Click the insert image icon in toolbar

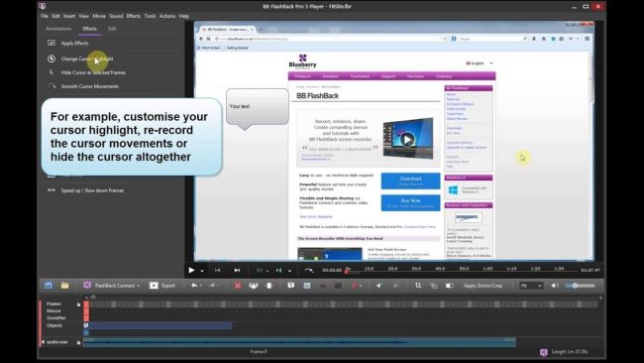(307, 286)
